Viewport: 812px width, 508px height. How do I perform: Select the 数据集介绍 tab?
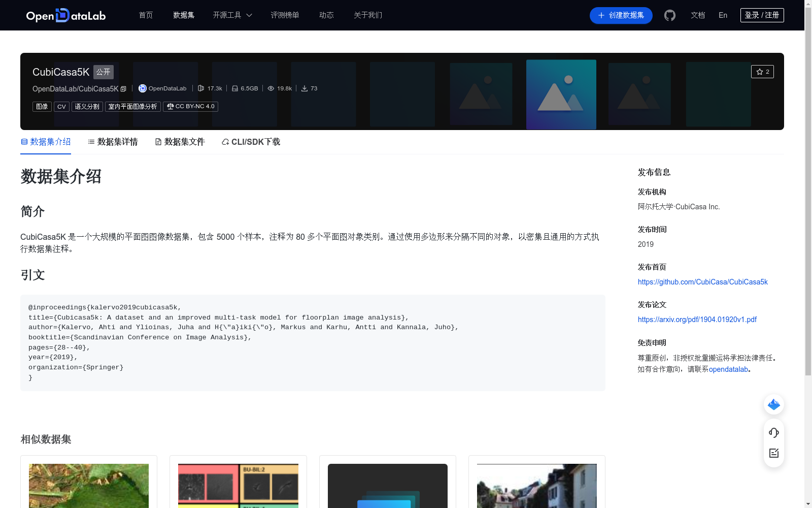click(x=46, y=142)
